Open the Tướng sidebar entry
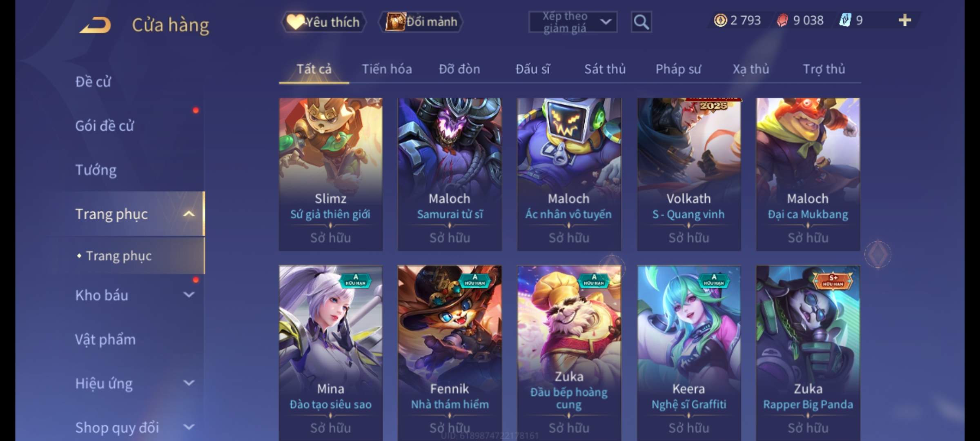Screen dimensions: 980x441 (96, 169)
